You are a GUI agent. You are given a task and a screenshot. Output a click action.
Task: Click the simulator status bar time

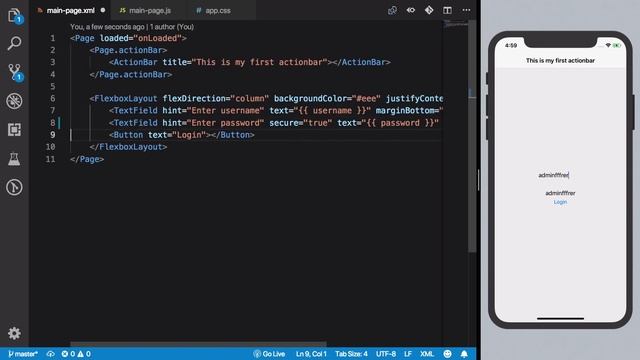(x=511, y=45)
